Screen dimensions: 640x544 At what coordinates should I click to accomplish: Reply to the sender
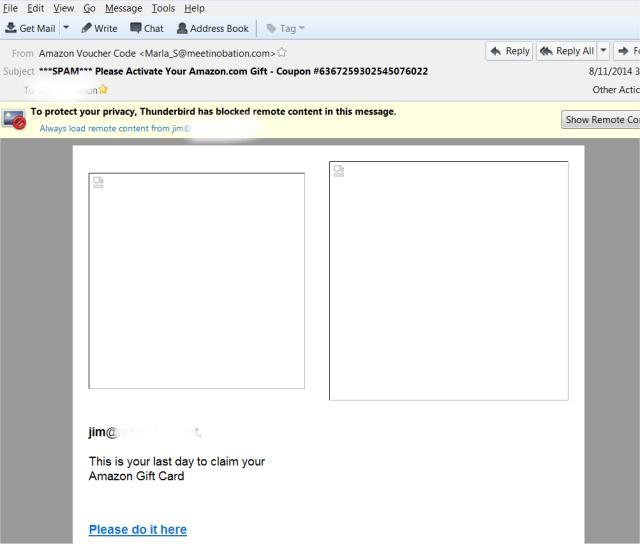pyautogui.click(x=509, y=51)
